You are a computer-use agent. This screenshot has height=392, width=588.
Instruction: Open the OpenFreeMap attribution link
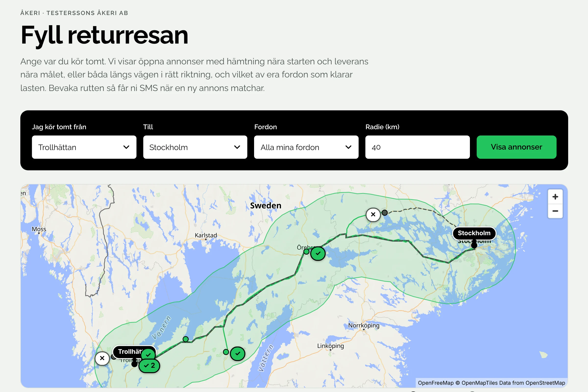point(436,383)
